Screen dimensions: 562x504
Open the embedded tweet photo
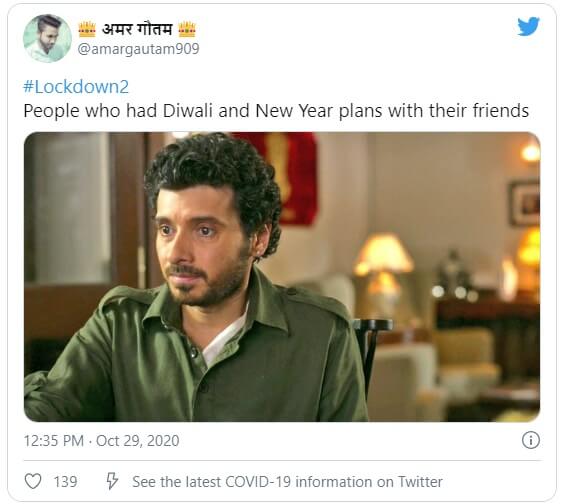coord(282,277)
